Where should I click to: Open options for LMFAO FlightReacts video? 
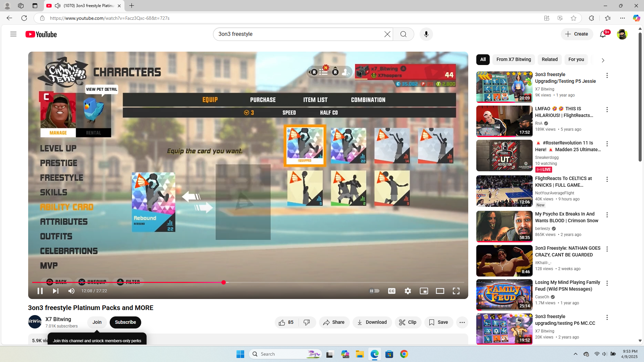tap(607, 110)
